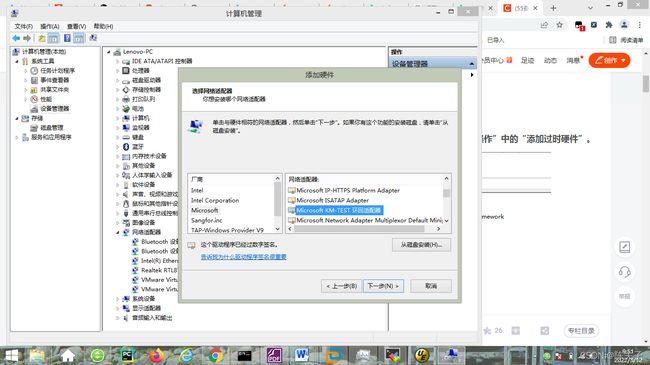Open the 查看(V) menu
The height and width of the screenshot is (365, 650).
click(x=77, y=27)
